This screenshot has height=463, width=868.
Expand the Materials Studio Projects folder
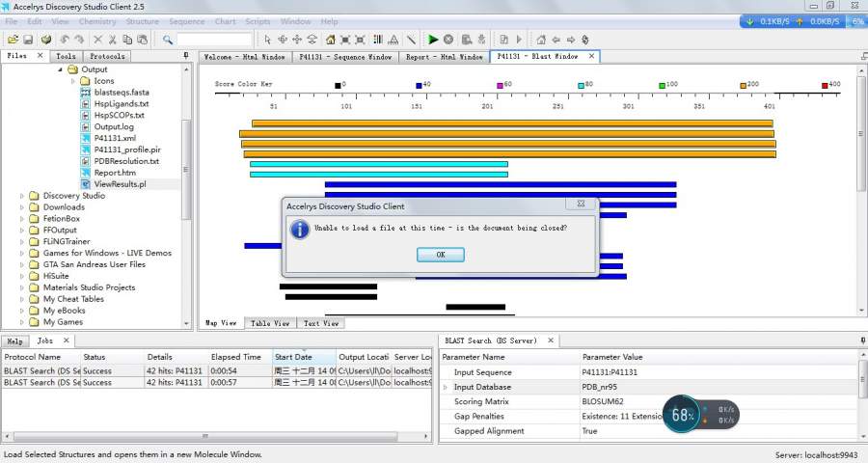click(x=22, y=288)
